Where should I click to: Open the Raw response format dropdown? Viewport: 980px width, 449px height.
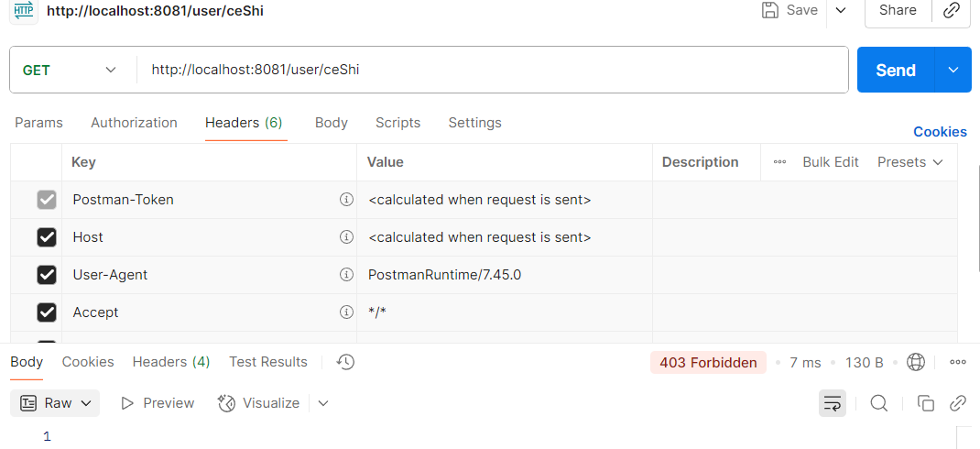(57, 403)
